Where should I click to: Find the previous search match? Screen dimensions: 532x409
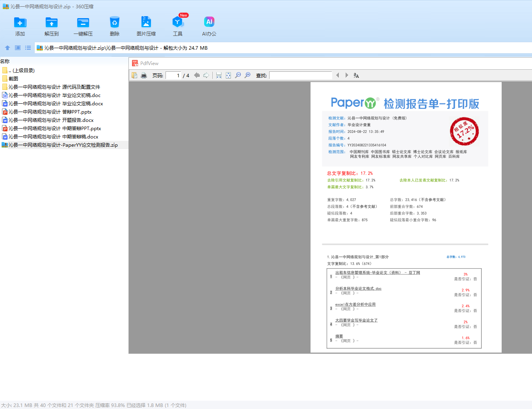point(337,75)
